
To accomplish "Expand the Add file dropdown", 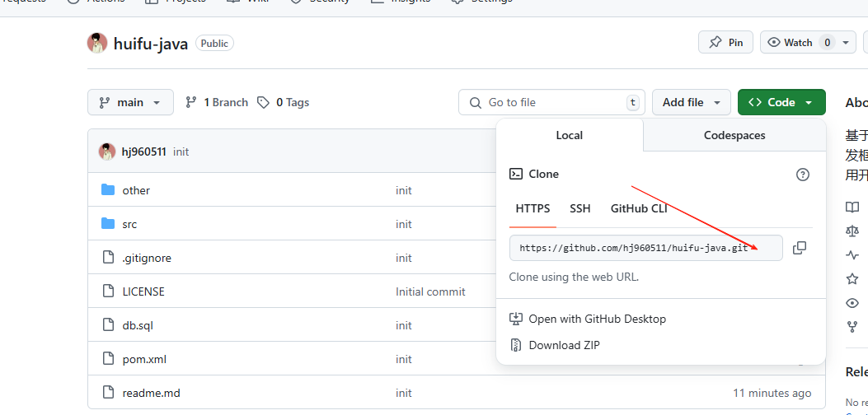I will pos(692,102).
